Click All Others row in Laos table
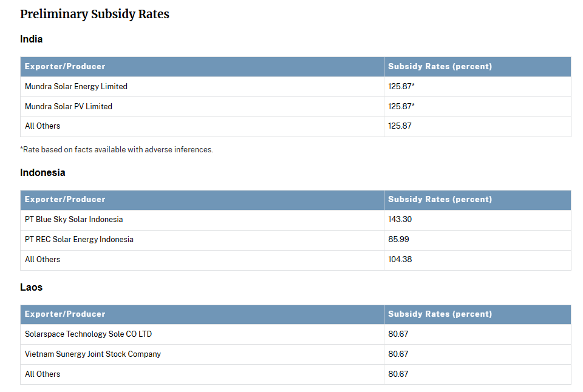The image size is (583, 392). (x=43, y=374)
